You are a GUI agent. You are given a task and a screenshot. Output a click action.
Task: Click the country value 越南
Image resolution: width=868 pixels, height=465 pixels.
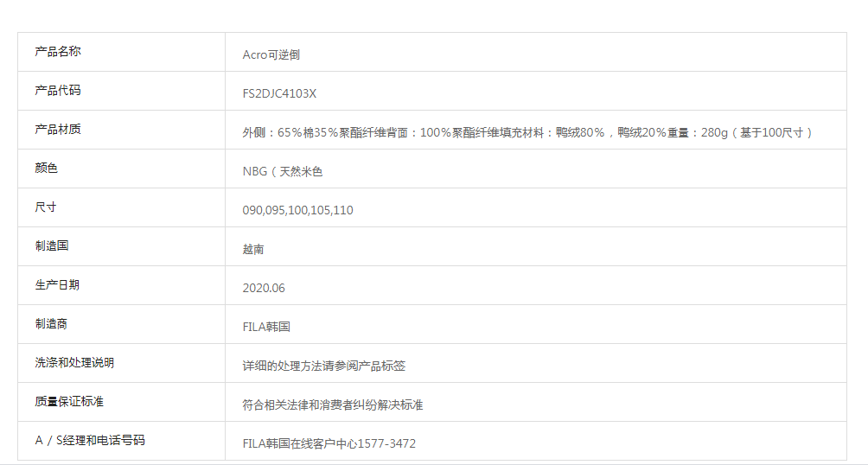point(253,249)
